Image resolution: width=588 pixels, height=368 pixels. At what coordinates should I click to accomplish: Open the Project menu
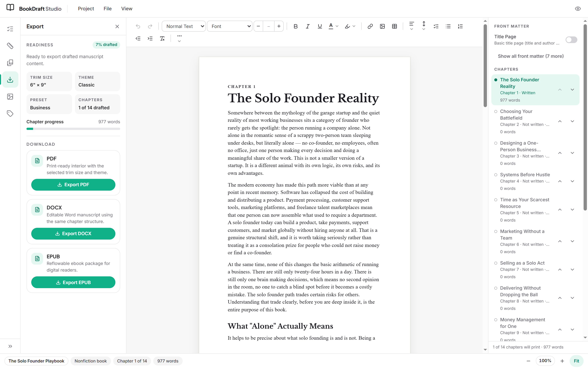point(86,9)
